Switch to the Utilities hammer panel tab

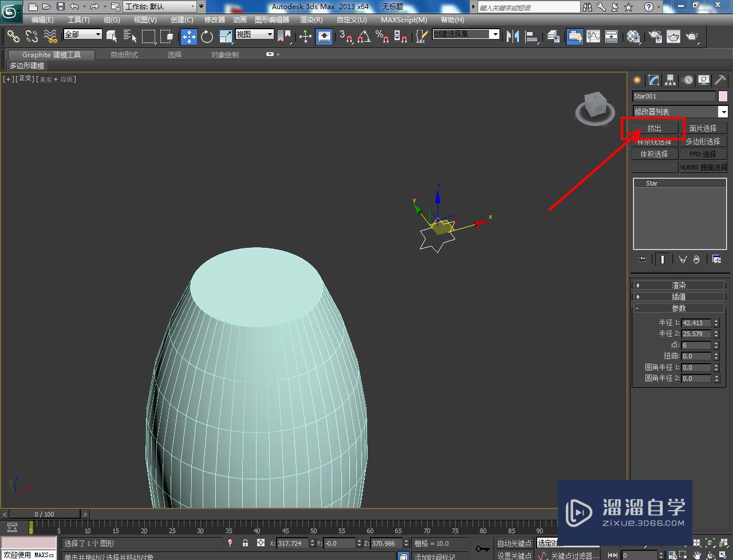(x=720, y=80)
